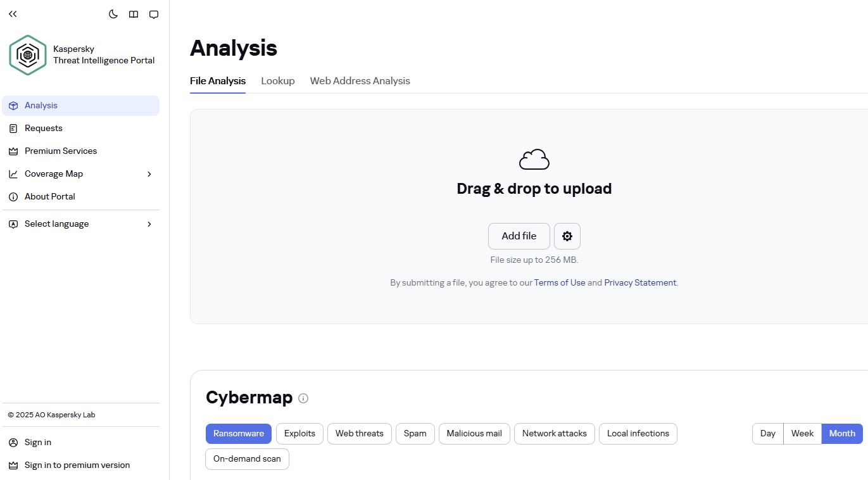The height and width of the screenshot is (480, 868).
Task: Click the cloud upload icon
Action: [x=534, y=160]
